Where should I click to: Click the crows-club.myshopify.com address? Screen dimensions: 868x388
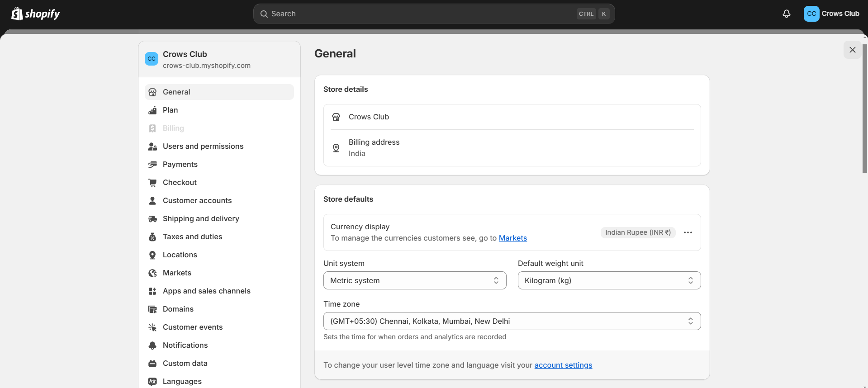point(207,66)
